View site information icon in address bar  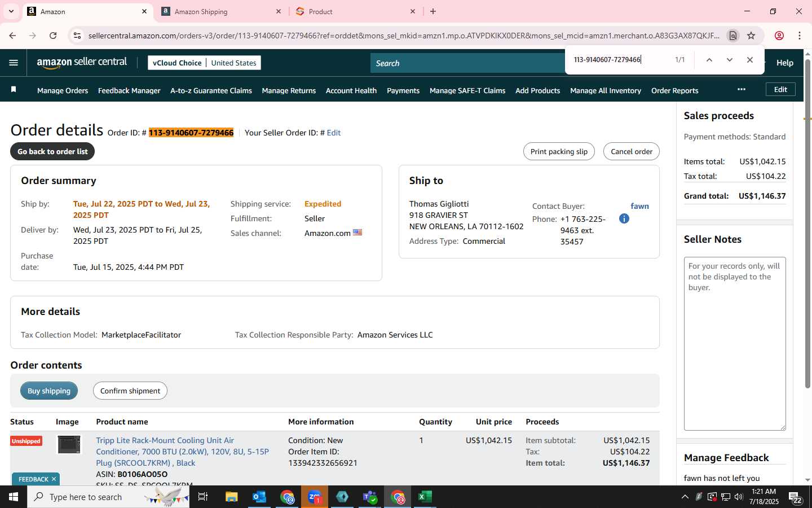77,36
